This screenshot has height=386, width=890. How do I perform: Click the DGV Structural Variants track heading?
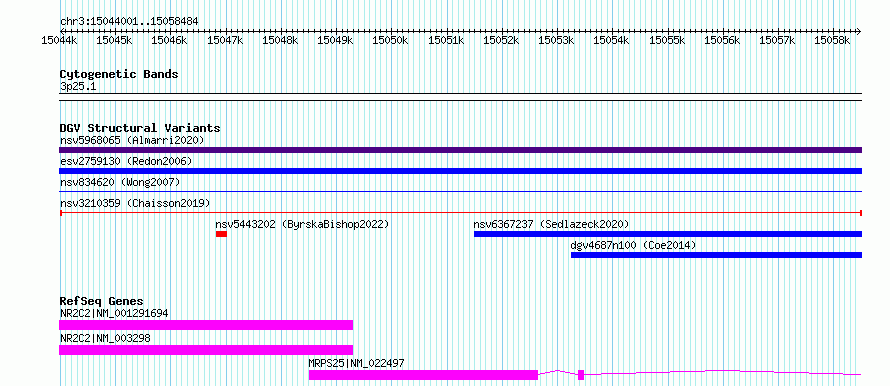coord(140,128)
